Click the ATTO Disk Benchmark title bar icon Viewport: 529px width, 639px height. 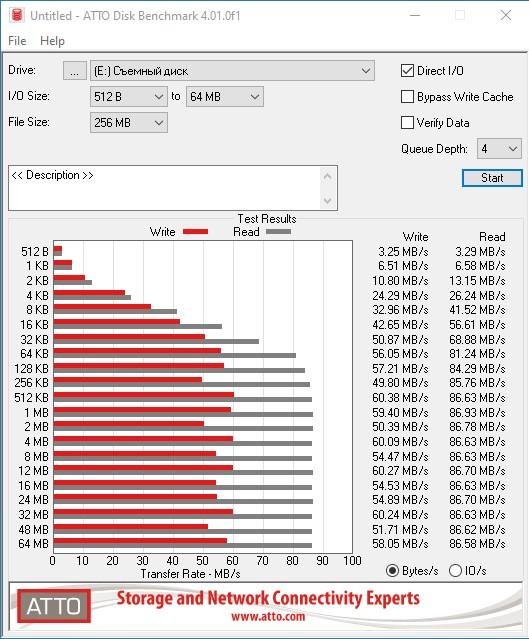click(17, 15)
